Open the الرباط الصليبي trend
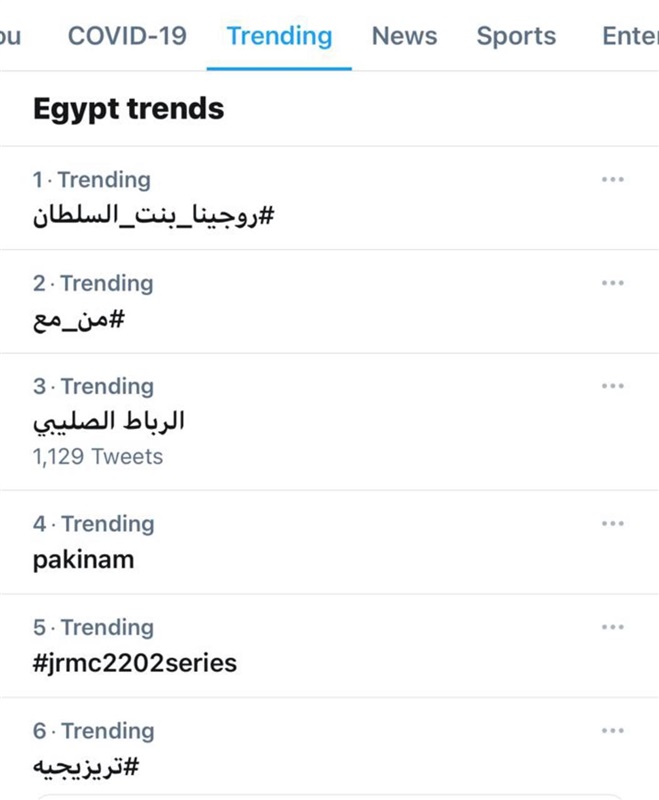Image resolution: width=659 pixels, height=800 pixels. [109, 421]
